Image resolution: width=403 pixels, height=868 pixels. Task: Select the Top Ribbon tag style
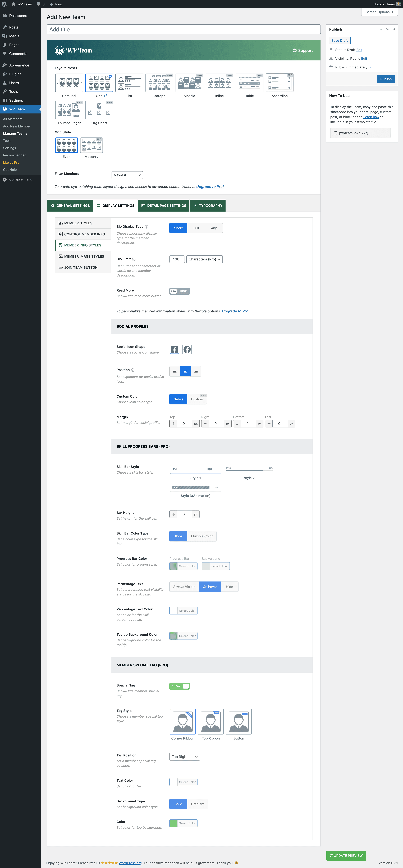tap(211, 721)
